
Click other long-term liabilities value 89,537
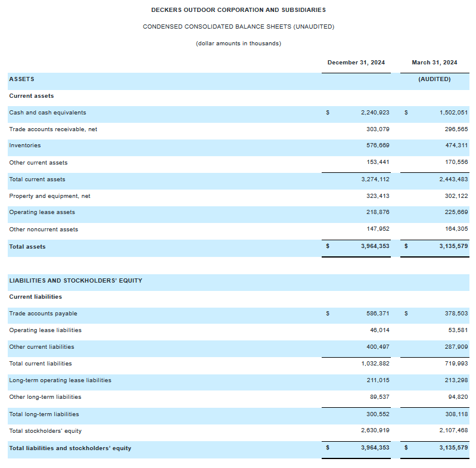[379, 397]
